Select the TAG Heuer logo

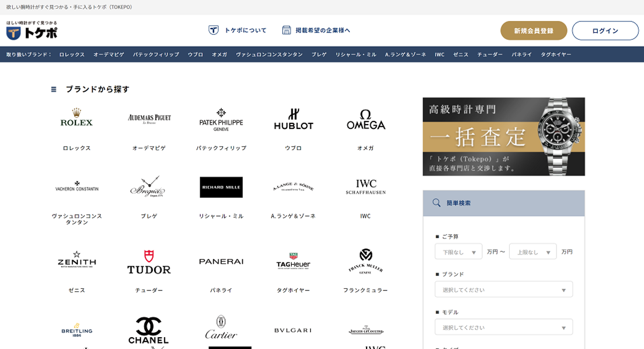(x=294, y=261)
